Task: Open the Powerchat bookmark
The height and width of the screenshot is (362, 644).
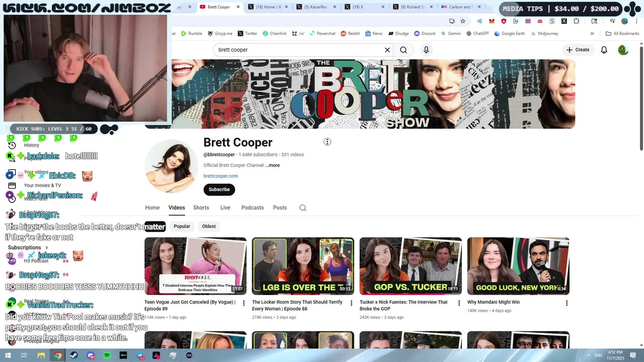Action: 323,34
